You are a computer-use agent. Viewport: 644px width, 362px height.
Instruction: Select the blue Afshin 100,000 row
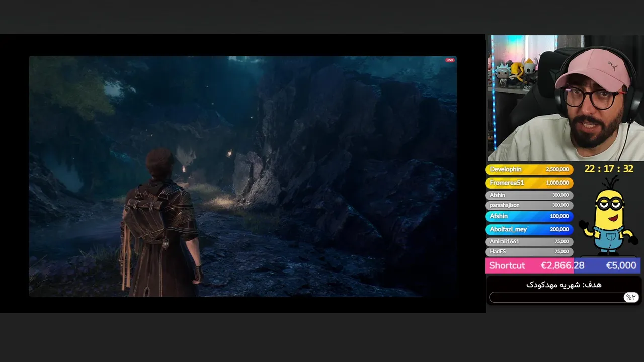(529, 216)
